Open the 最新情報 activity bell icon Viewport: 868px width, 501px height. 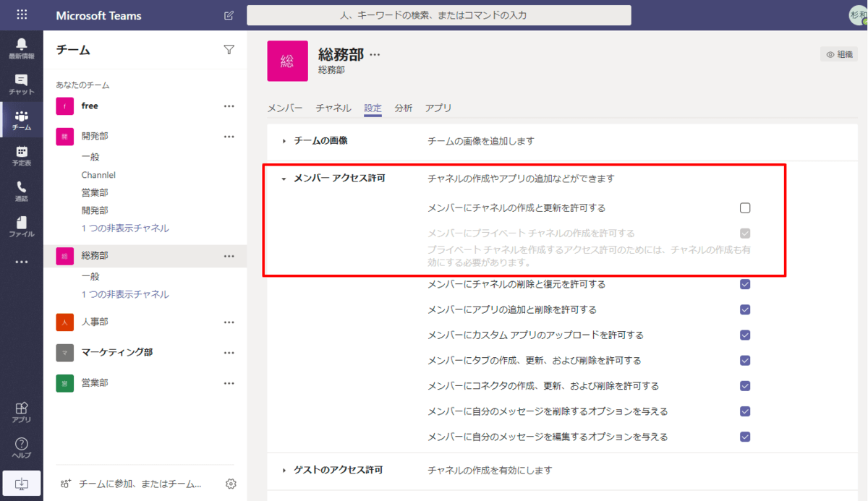point(21,48)
